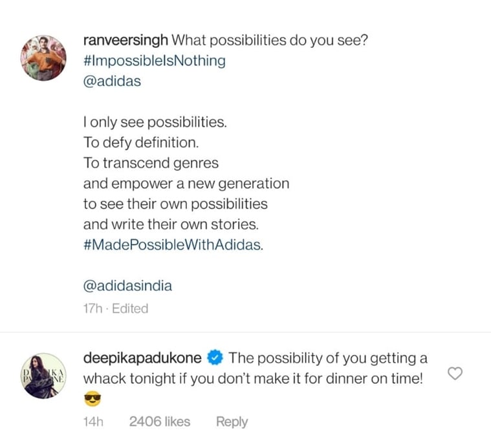
Task: Open the @adidasindia mention
Action: tap(127, 286)
